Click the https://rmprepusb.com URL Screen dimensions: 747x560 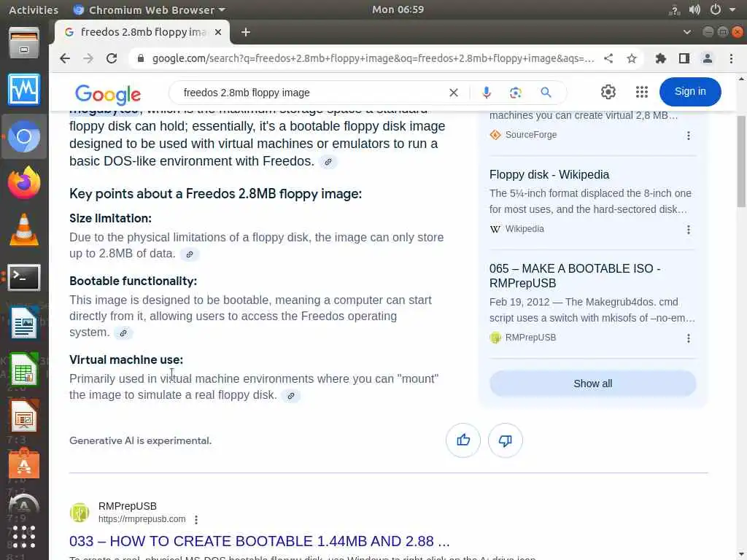[142, 519]
